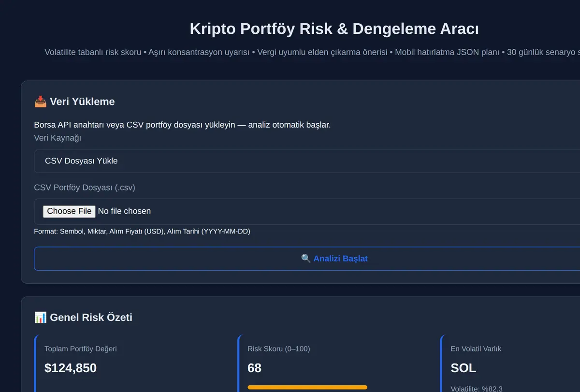Click the chart icon beside Genel Risk Özeti
The height and width of the screenshot is (392, 580).
click(41, 317)
